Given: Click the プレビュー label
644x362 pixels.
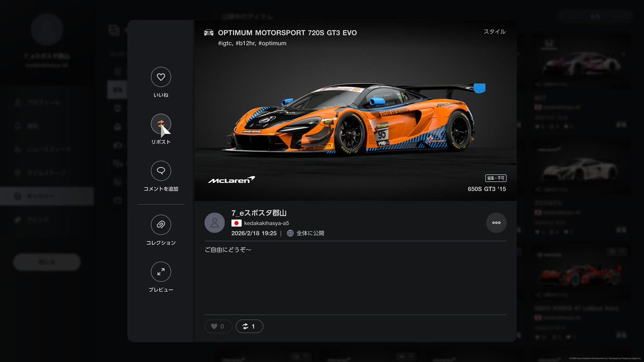Looking at the screenshot, I should click(161, 290).
